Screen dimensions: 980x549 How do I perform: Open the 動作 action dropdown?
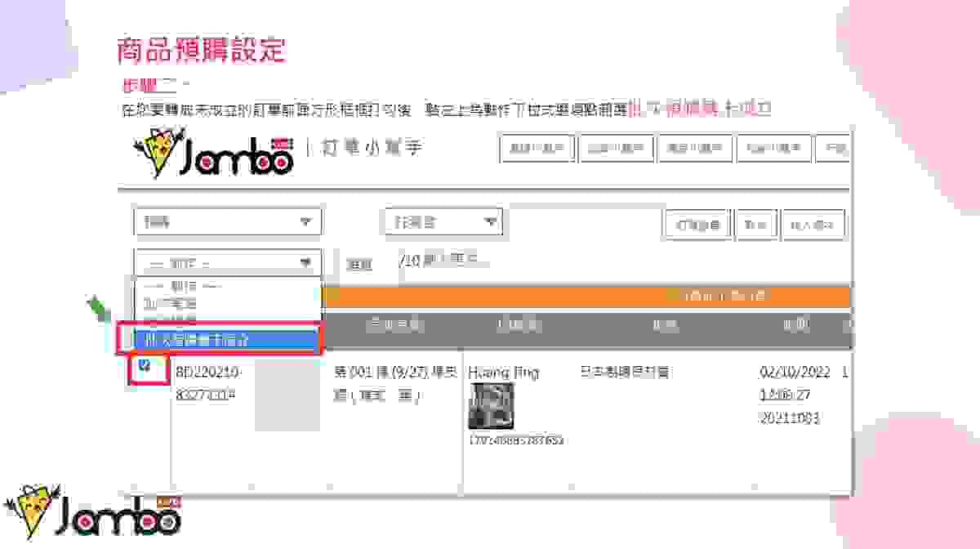(228, 263)
